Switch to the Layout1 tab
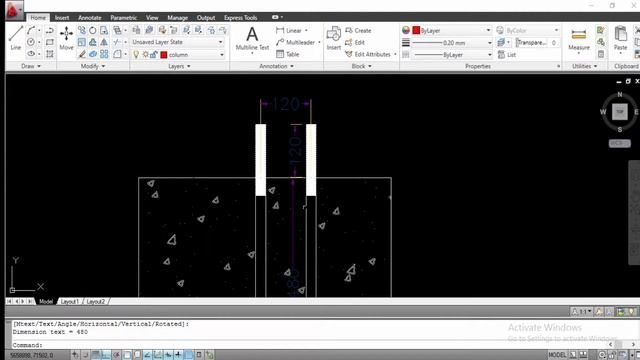 point(69,301)
